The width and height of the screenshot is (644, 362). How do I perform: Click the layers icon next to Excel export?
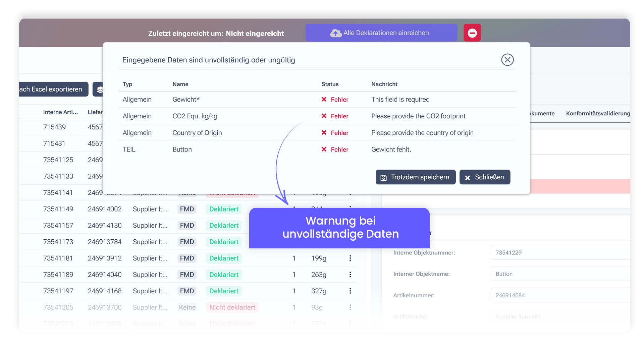tap(100, 89)
